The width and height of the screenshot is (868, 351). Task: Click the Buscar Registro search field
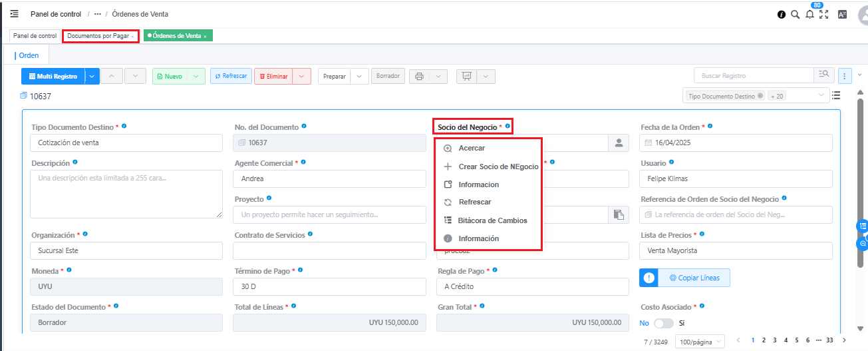coord(754,76)
